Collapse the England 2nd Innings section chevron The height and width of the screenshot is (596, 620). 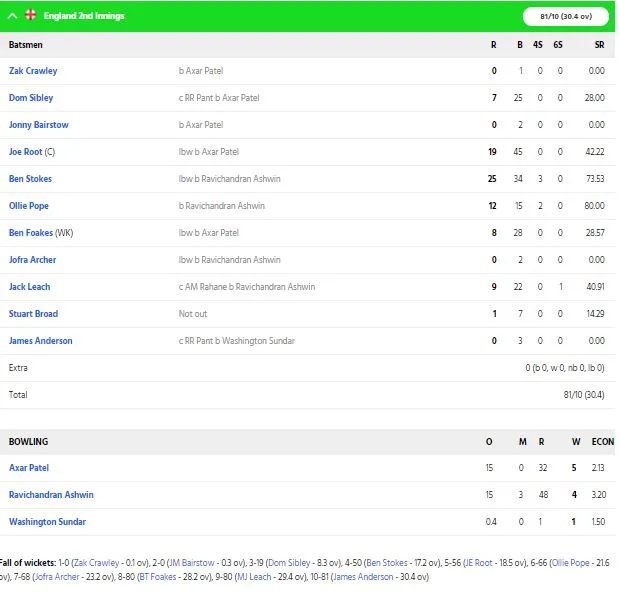point(12,16)
